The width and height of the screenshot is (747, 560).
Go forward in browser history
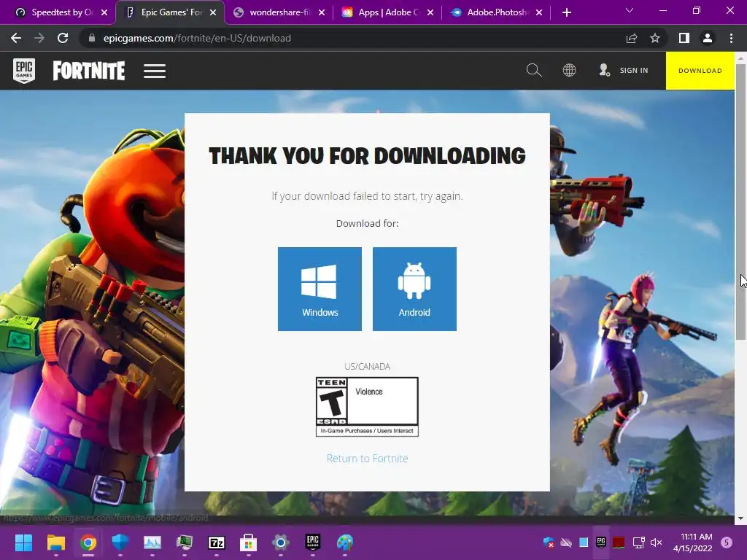pos(39,38)
